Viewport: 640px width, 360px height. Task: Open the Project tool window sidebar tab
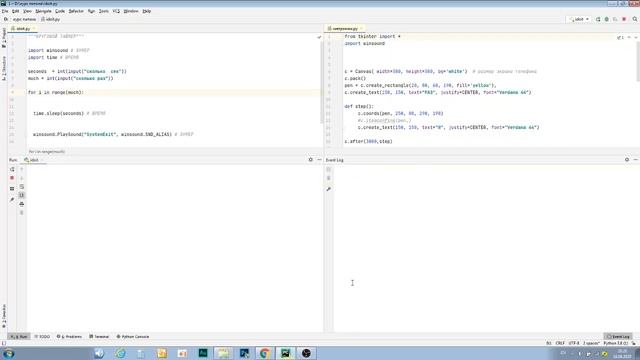tap(4, 38)
